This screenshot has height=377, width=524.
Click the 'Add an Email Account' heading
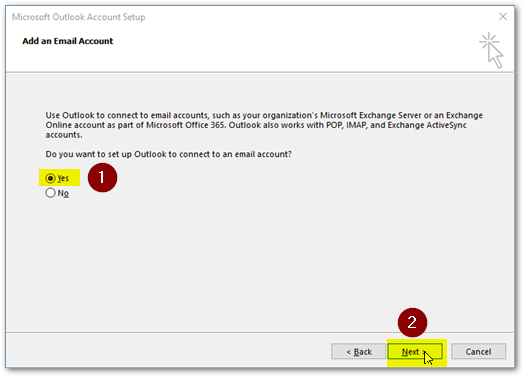68,41
